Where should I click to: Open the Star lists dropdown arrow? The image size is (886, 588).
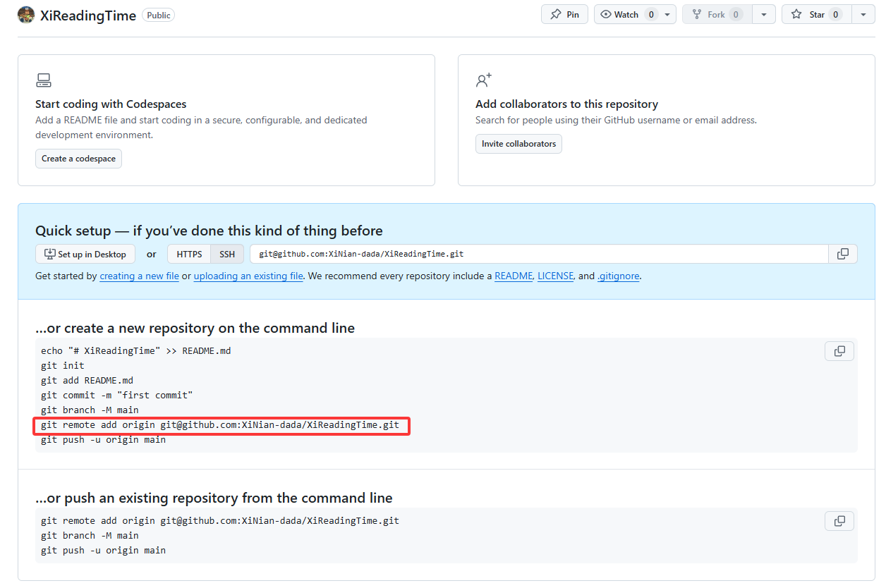point(863,14)
